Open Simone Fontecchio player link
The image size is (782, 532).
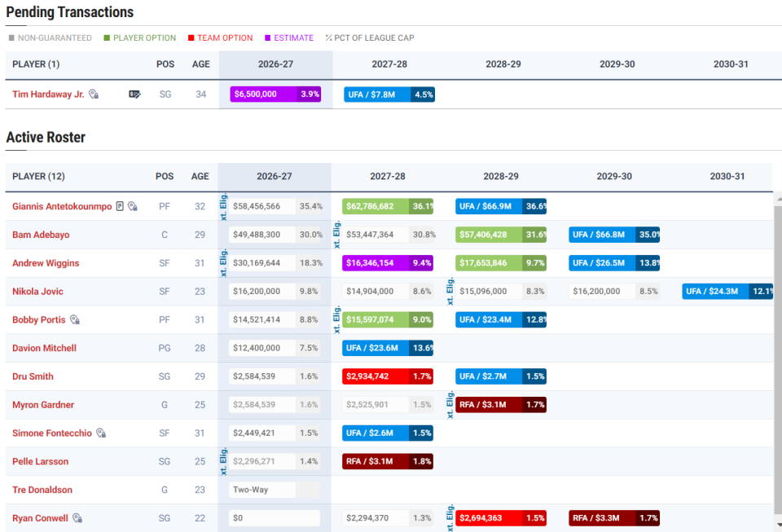click(x=52, y=433)
